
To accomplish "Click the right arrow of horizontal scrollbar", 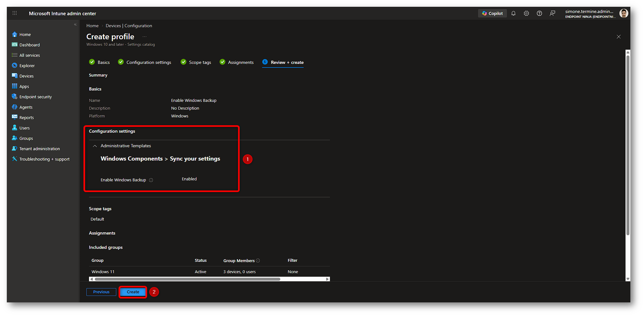I will [x=328, y=279].
